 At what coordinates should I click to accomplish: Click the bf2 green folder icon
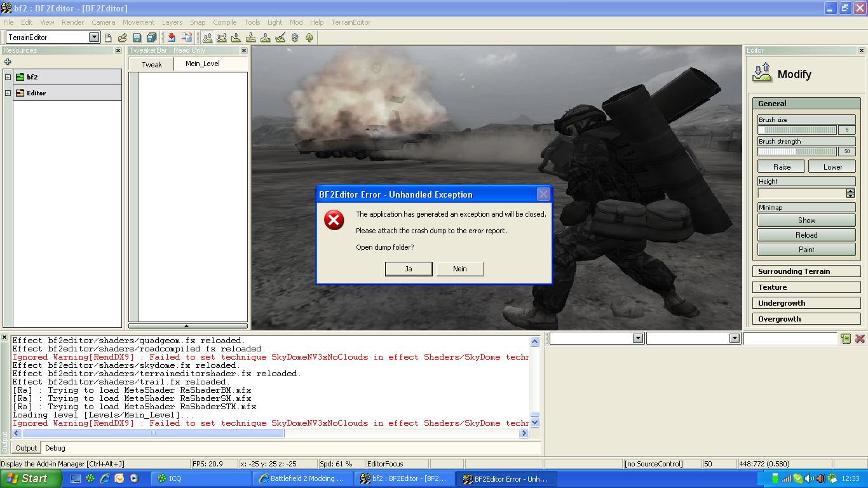tap(20, 77)
